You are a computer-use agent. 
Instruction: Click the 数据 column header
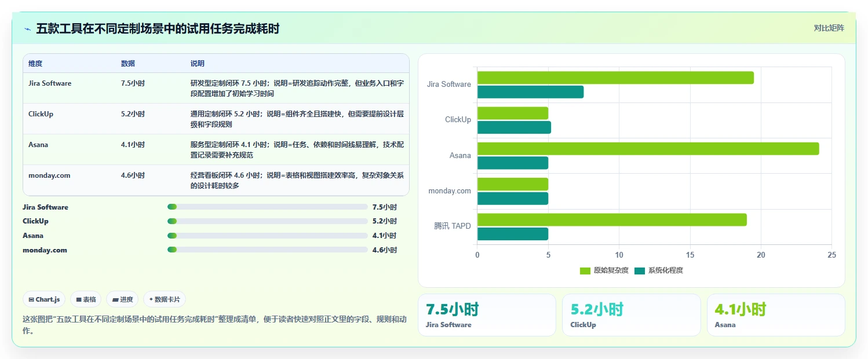(x=128, y=63)
